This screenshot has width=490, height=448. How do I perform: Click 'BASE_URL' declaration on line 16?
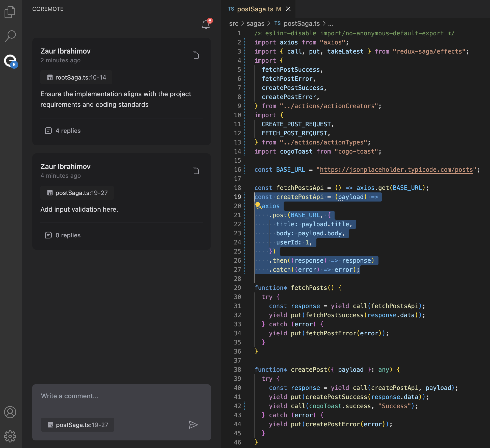coord(291,170)
